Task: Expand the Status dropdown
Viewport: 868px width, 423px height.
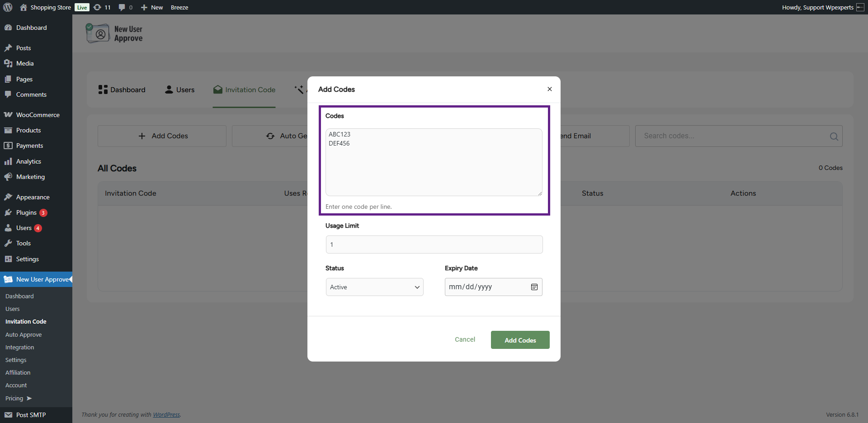Action: point(374,287)
